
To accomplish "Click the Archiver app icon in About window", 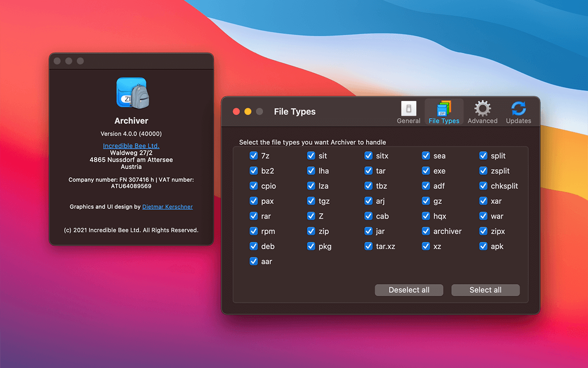I will click(x=132, y=92).
